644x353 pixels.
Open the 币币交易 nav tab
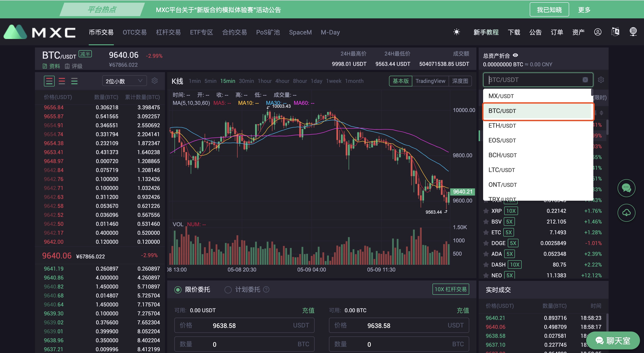(101, 32)
